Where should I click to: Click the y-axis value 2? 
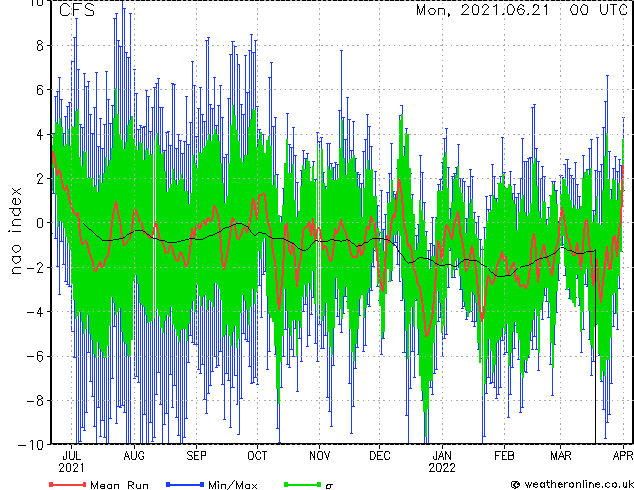[40, 179]
